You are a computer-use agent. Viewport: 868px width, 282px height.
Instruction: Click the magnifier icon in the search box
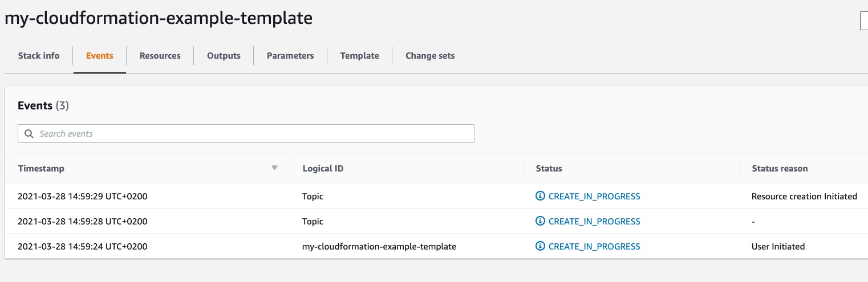[29, 134]
